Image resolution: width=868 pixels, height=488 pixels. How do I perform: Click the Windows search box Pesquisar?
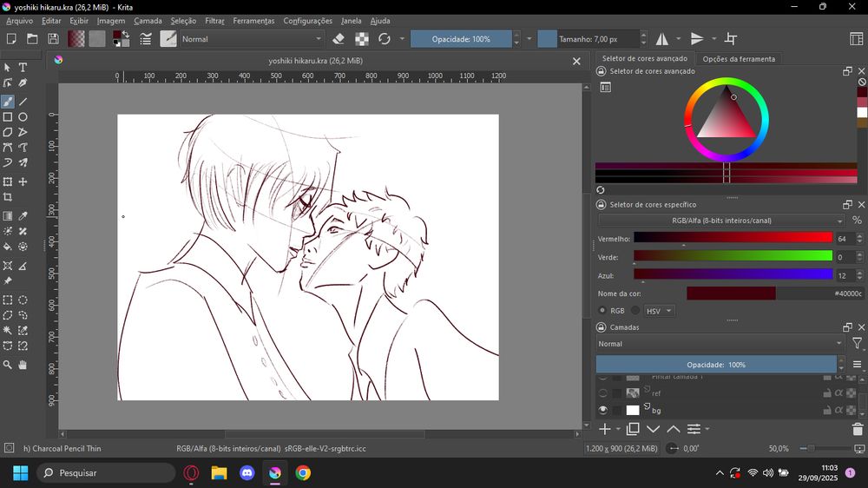tap(106, 473)
